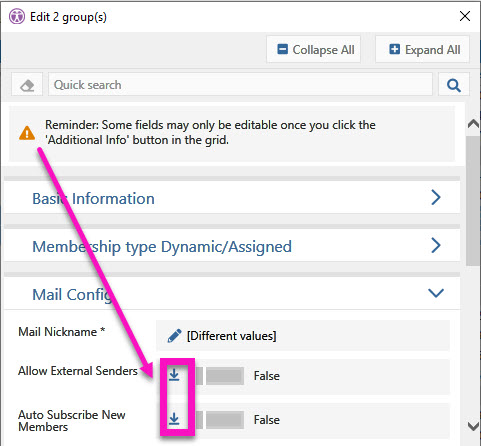Expand the Basic Information section chevron
The image size is (481, 446).
point(436,198)
